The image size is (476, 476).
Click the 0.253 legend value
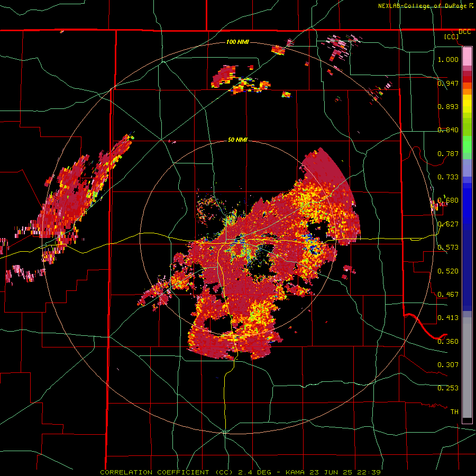pyautogui.click(x=448, y=388)
